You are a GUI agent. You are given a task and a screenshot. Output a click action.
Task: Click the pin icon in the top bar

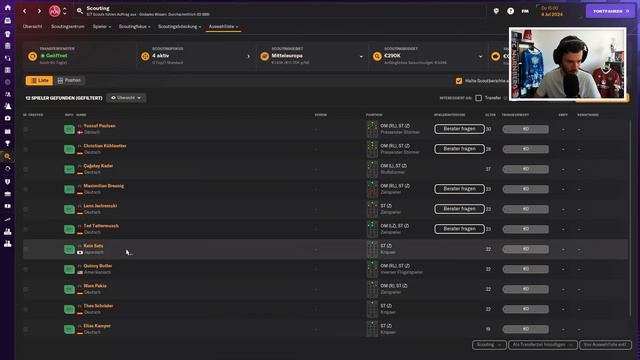[496, 11]
